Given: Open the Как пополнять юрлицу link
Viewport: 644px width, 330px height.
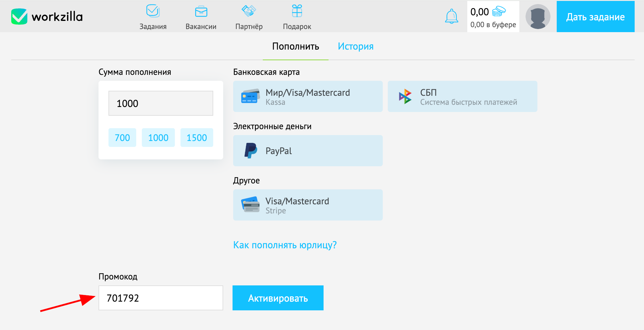Looking at the screenshot, I should pyautogui.click(x=285, y=245).
